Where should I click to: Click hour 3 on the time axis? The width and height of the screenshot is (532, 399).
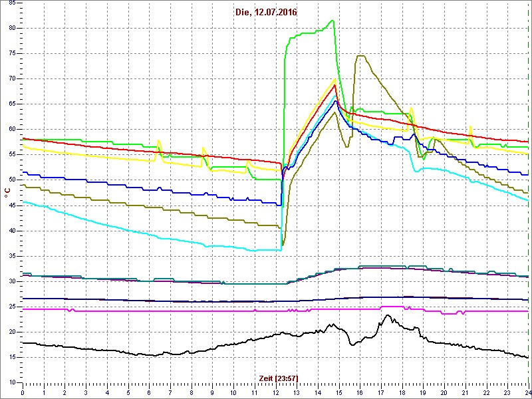pos(86,392)
